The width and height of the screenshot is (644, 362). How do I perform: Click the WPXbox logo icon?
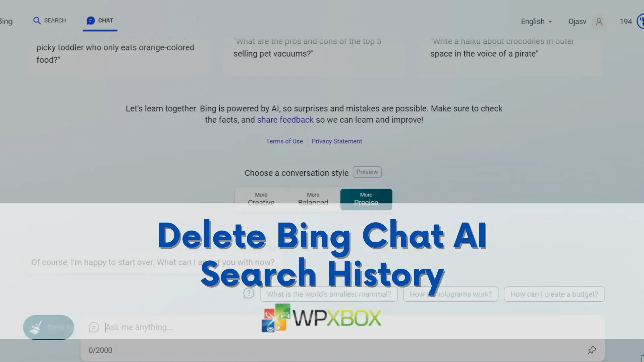(274, 317)
